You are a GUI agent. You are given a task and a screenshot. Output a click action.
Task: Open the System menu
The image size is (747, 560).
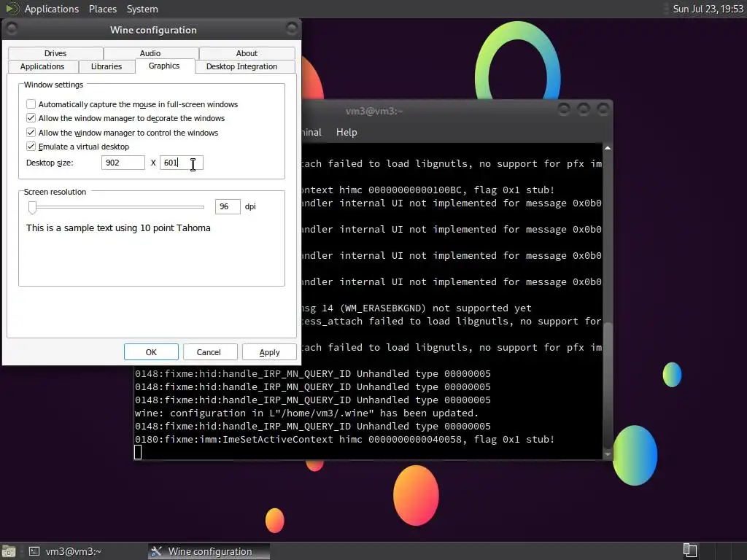pyautogui.click(x=142, y=9)
